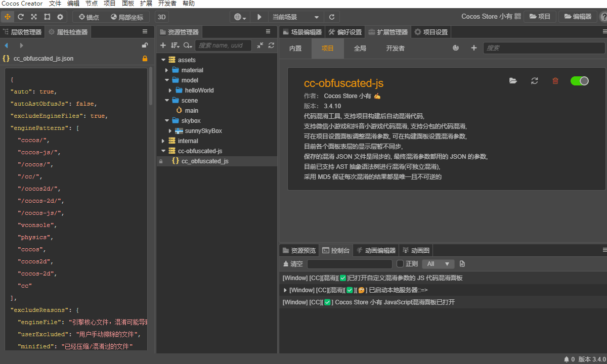
Task: Open the 扩展 menu
Action: 146,4
